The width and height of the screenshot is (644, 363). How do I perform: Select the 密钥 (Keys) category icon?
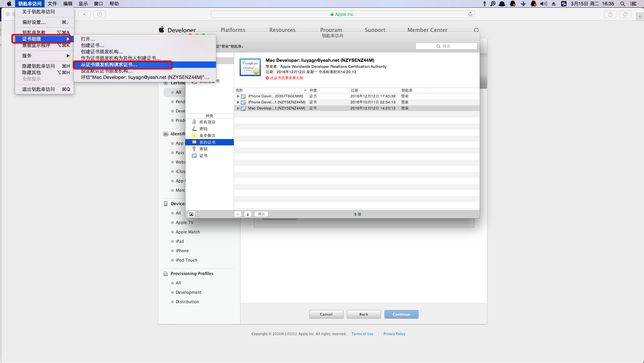(194, 149)
